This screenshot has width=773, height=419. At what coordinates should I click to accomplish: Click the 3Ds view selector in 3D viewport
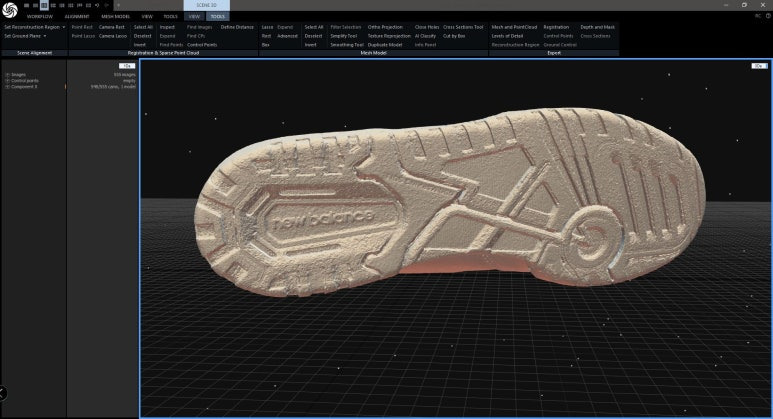pos(759,66)
